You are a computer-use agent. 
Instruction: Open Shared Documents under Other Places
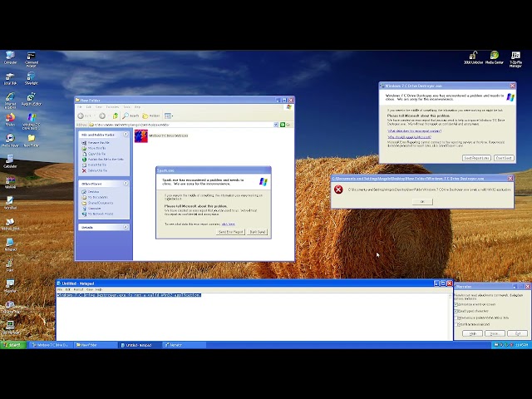tap(98, 203)
